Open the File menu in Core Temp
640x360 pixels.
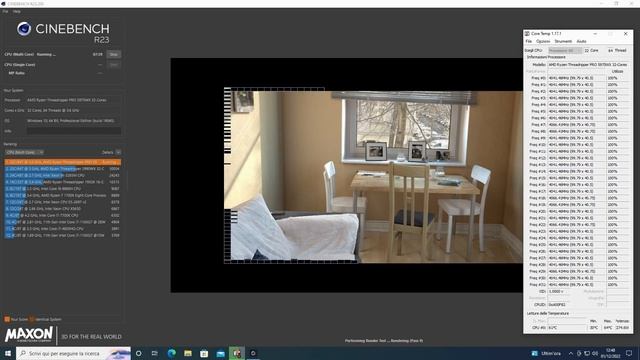(x=529, y=41)
